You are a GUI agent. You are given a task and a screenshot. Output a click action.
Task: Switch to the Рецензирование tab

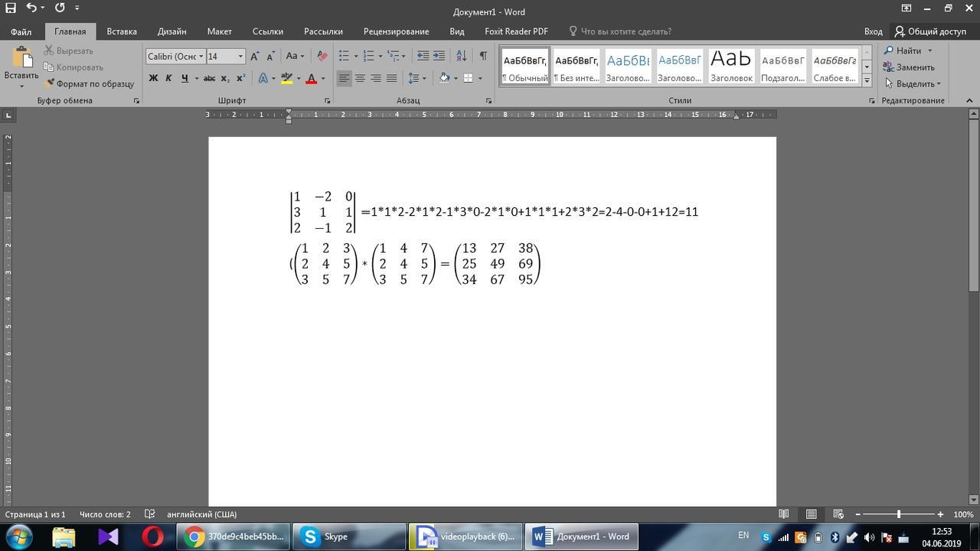click(396, 31)
